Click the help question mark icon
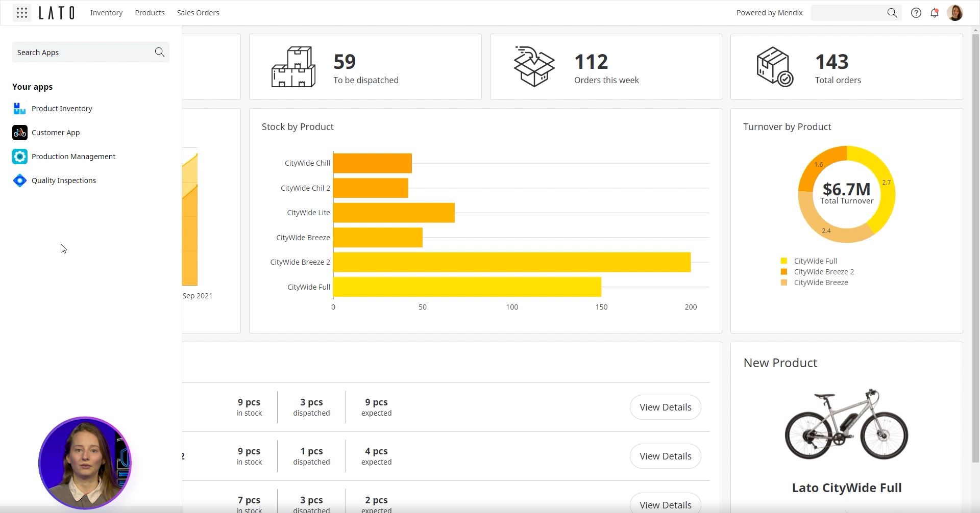Image resolution: width=980 pixels, height=513 pixels. point(916,13)
